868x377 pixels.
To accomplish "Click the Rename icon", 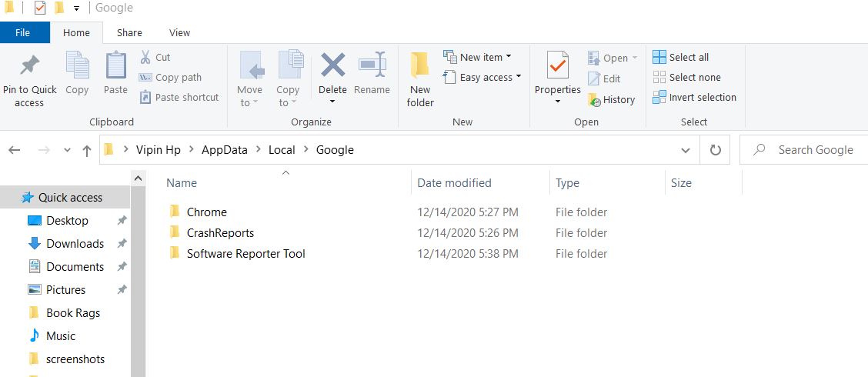I will tap(372, 65).
